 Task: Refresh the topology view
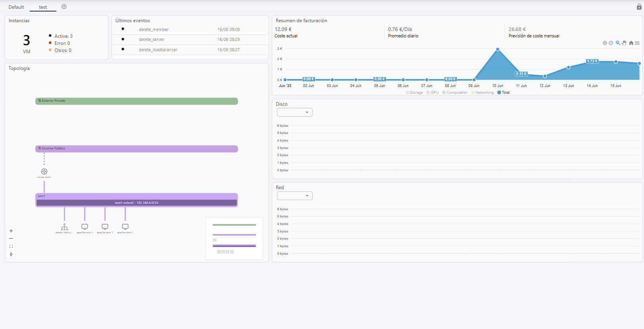point(11,254)
